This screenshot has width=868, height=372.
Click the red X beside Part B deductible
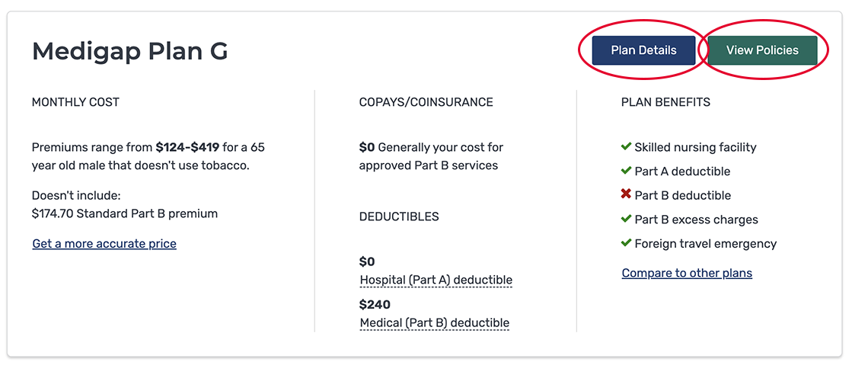(x=626, y=195)
